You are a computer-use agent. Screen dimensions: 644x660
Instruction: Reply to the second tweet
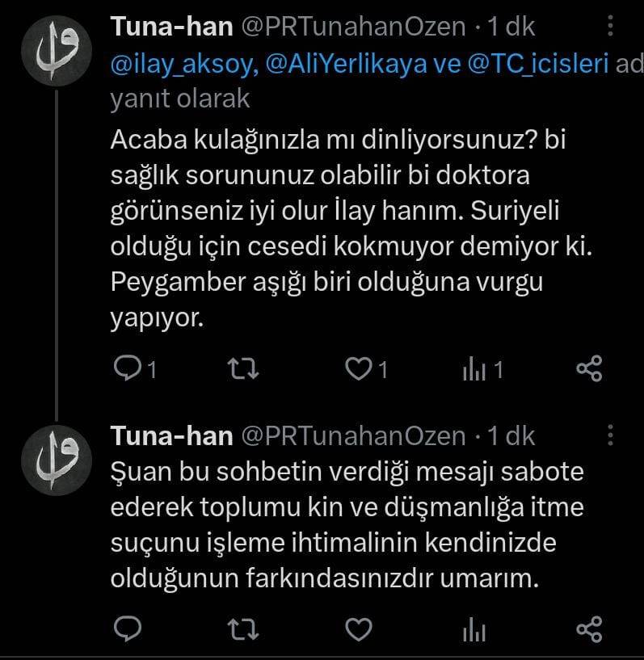point(125,628)
